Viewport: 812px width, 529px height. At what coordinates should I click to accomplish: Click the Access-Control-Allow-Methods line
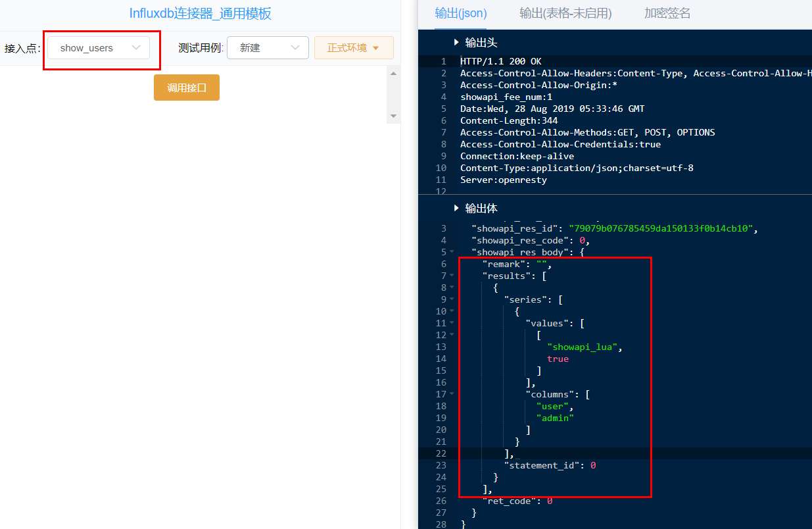coord(588,132)
